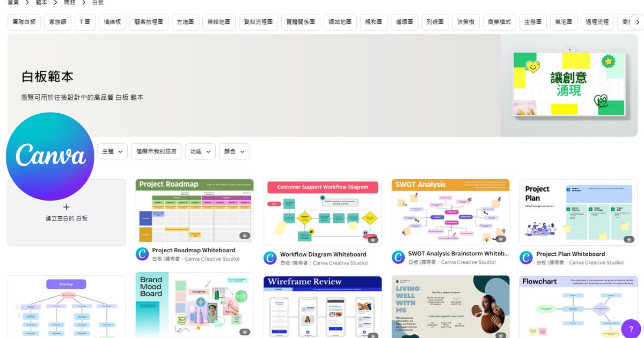Screen dimensions: 644x338
Task: Click the 讓創意湧現 banner whiteboard image
Action: pyautogui.click(x=569, y=84)
